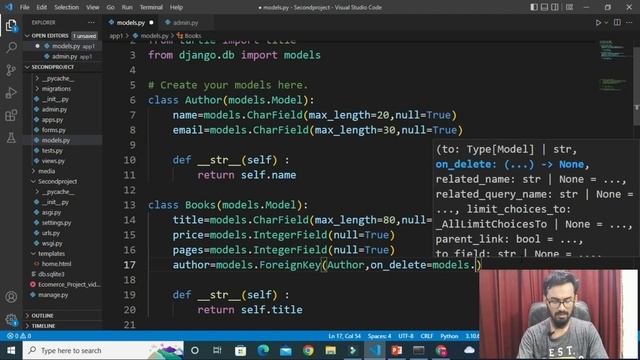Open Mail app from taskbar
The height and width of the screenshot is (360, 640).
click(286, 351)
